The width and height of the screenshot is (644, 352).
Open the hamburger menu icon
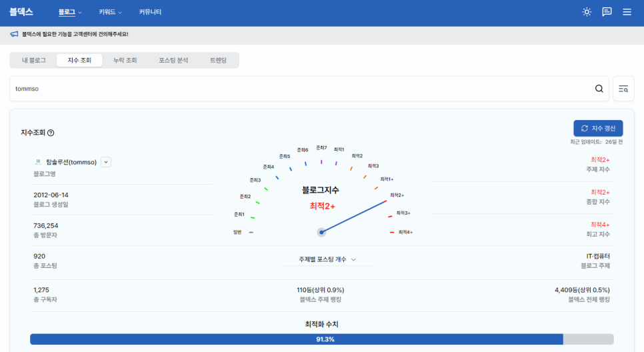(627, 12)
